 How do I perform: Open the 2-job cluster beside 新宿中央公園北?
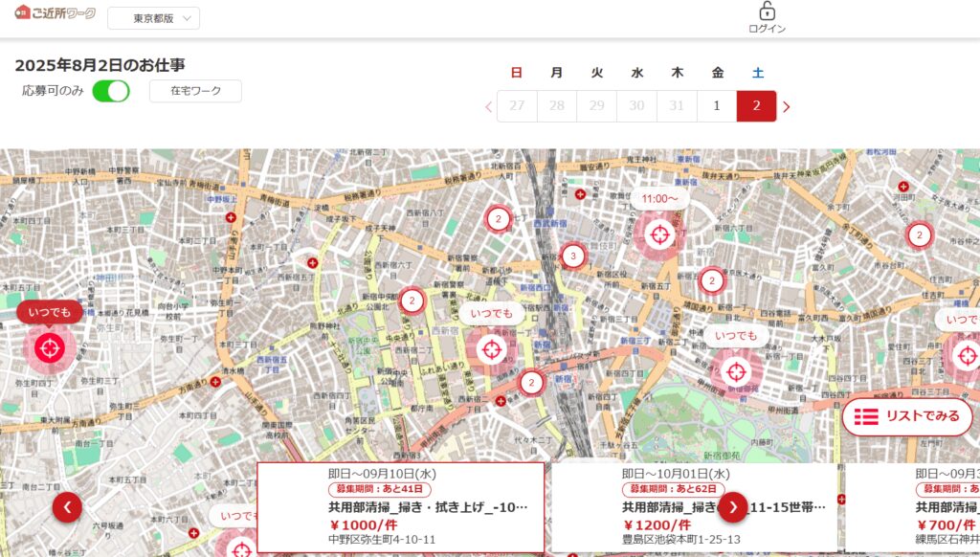[412, 301]
